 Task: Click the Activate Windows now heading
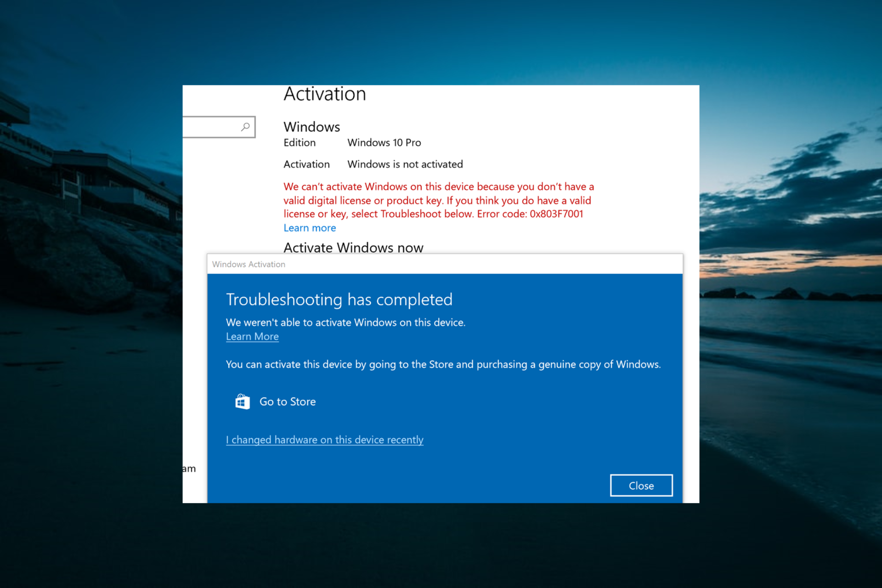pos(353,248)
